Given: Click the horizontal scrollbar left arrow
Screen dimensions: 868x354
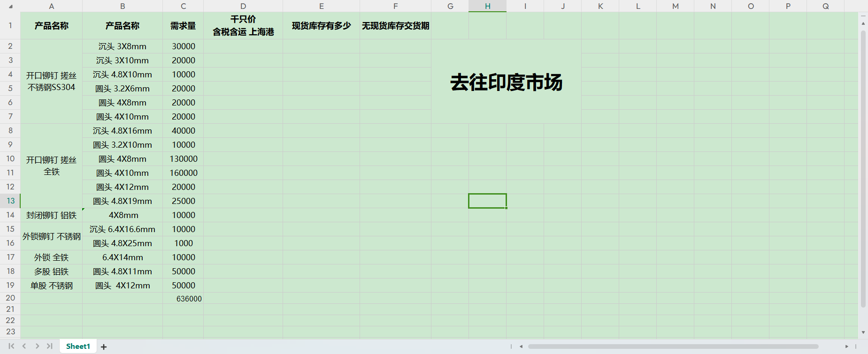Looking at the screenshot, I should tap(521, 346).
